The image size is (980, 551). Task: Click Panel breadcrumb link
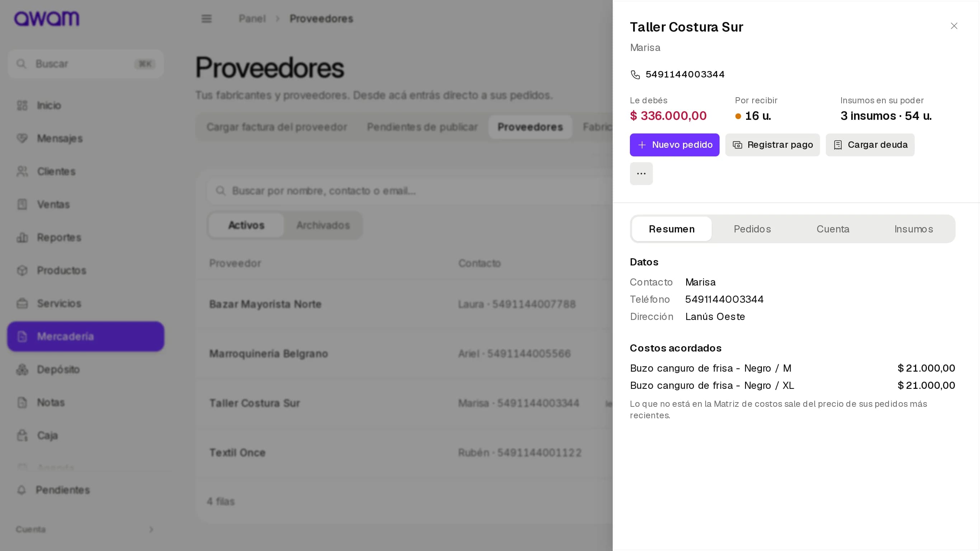pyautogui.click(x=252, y=19)
